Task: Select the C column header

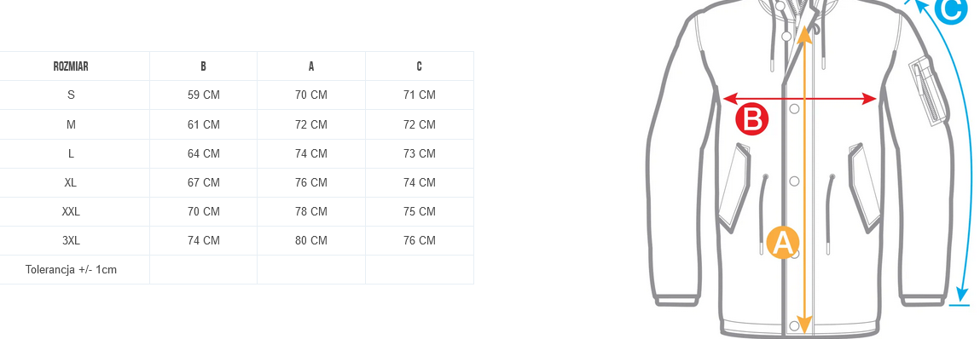Action: coord(420,66)
